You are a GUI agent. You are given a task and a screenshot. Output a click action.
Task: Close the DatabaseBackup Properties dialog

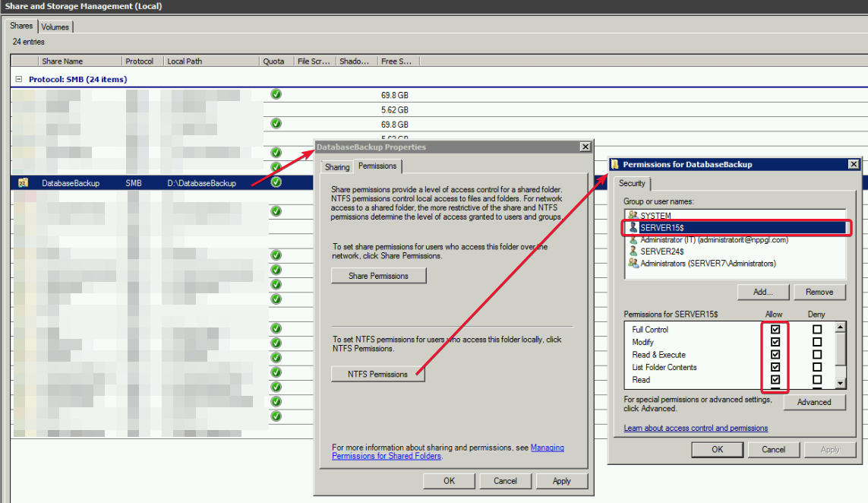[586, 146]
